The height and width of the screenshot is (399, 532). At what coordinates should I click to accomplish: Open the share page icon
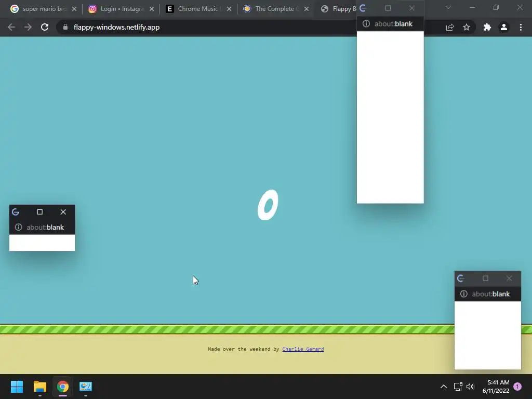[450, 28]
